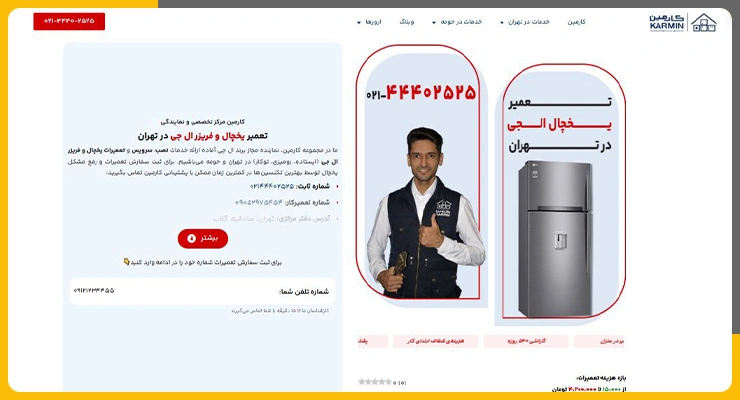Image resolution: width=740 pixels, height=400 pixels.
Task: Click the KARMIN text logo
Action: pos(667,22)
